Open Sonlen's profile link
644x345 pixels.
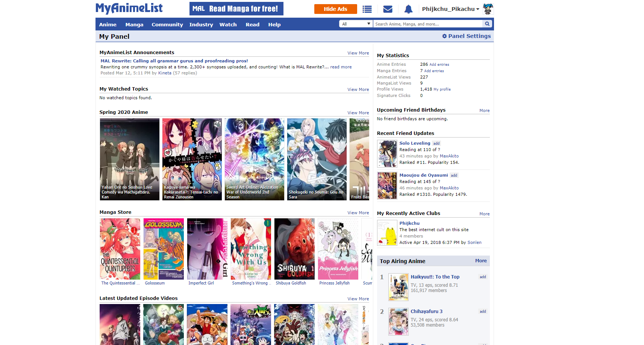[x=474, y=242]
